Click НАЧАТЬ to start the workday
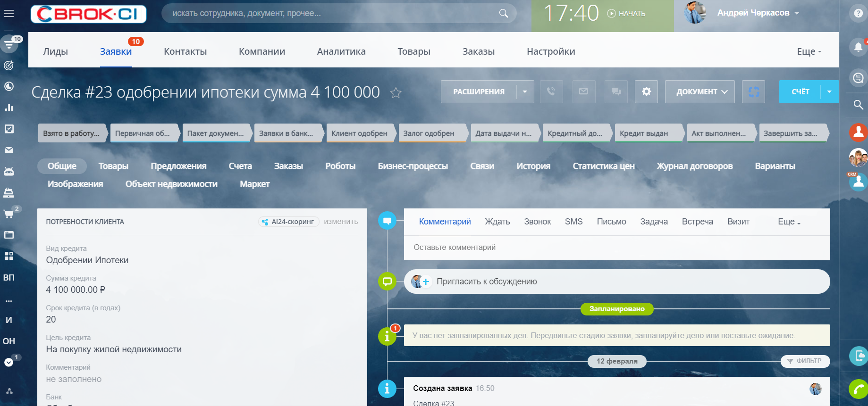The width and height of the screenshot is (868, 406). point(626,14)
